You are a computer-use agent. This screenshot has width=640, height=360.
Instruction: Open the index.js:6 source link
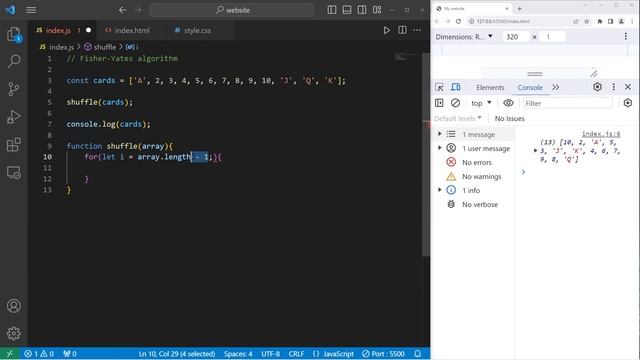601,134
